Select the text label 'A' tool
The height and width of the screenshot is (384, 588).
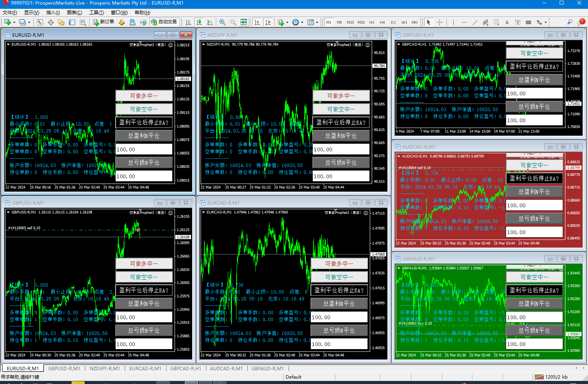[x=507, y=22]
